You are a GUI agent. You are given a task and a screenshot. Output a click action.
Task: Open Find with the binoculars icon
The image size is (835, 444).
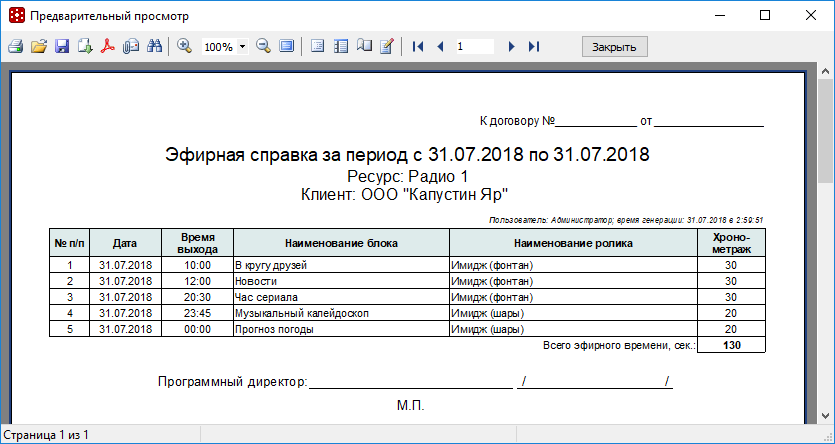pyautogui.click(x=154, y=46)
